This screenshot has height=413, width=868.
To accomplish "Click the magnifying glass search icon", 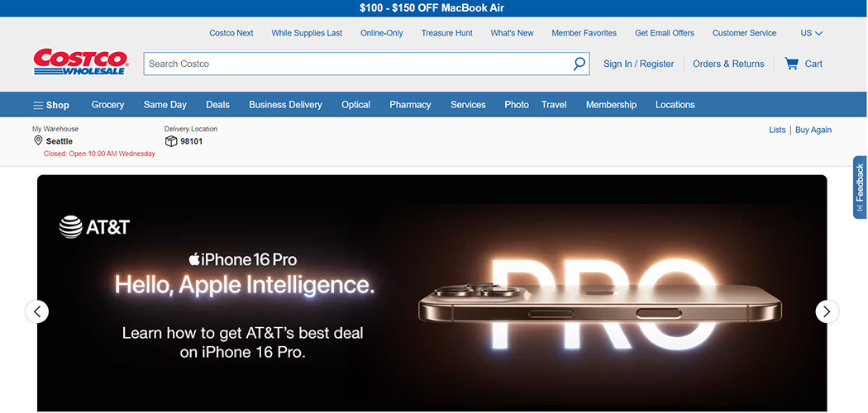I will [x=579, y=64].
